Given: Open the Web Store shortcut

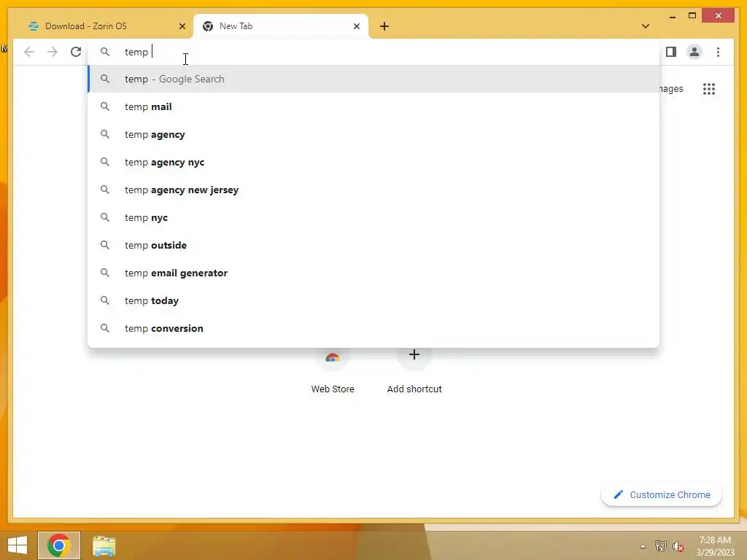Looking at the screenshot, I should click(333, 370).
